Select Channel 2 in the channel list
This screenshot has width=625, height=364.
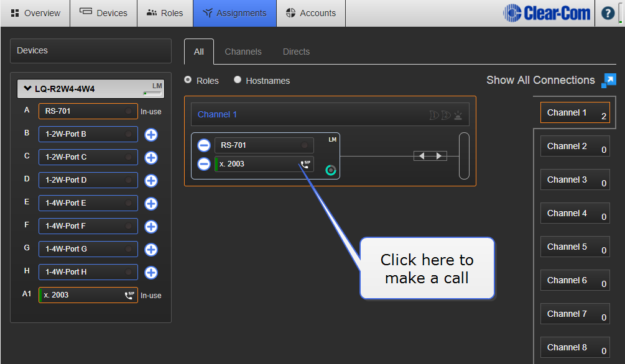tap(575, 146)
